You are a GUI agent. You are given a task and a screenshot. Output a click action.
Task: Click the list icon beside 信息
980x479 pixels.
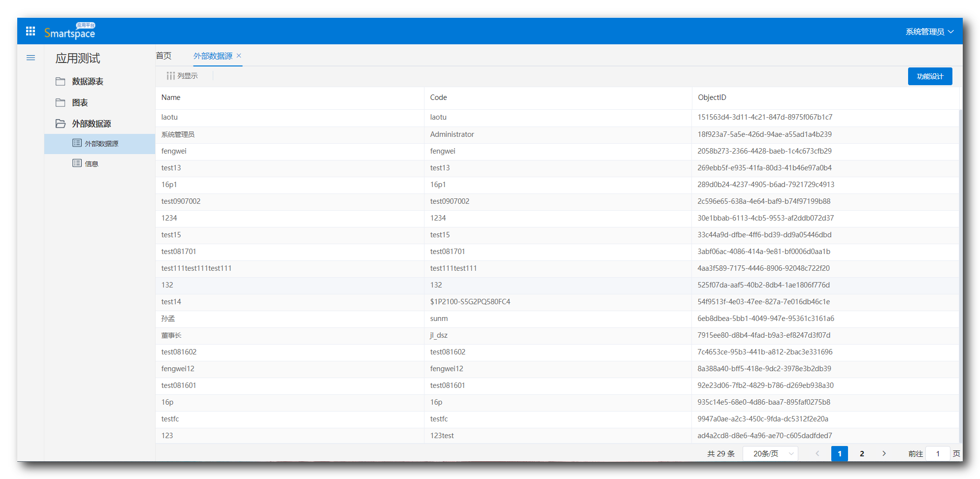77,163
